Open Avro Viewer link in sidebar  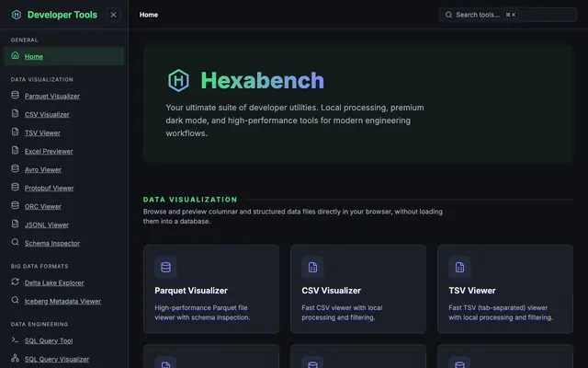[x=43, y=169]
